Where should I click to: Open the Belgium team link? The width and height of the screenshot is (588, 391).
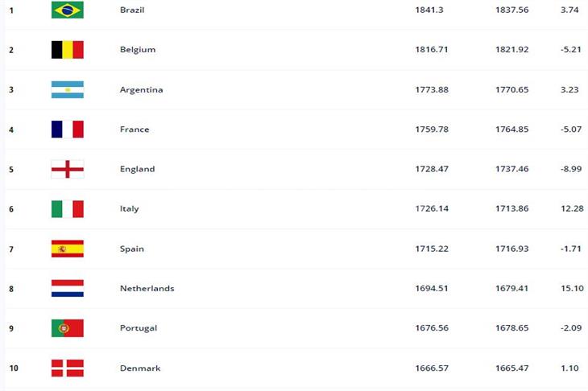[138, 50]
